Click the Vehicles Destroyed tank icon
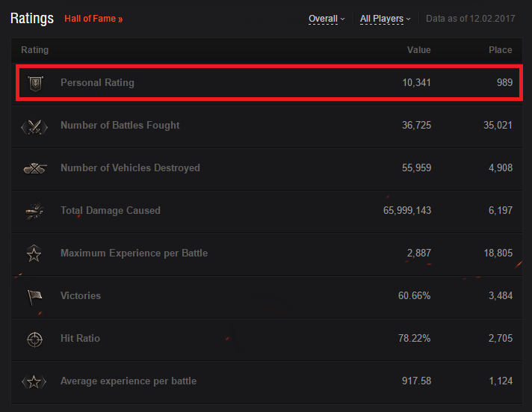Screen dimensions: 532x412 coord(35,168)
